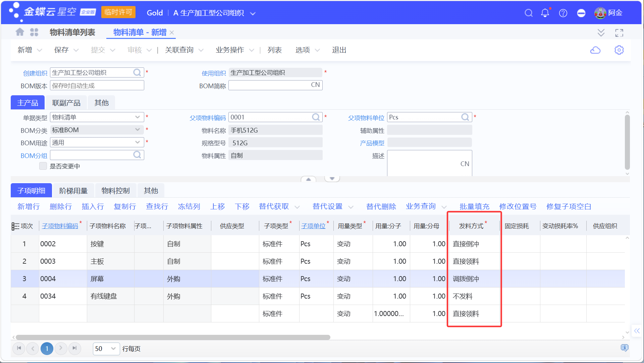Image resolution: width=644 pixels, height=363 pixels.
Task: Click the 列表 button
Action: (x=275, y=50)
